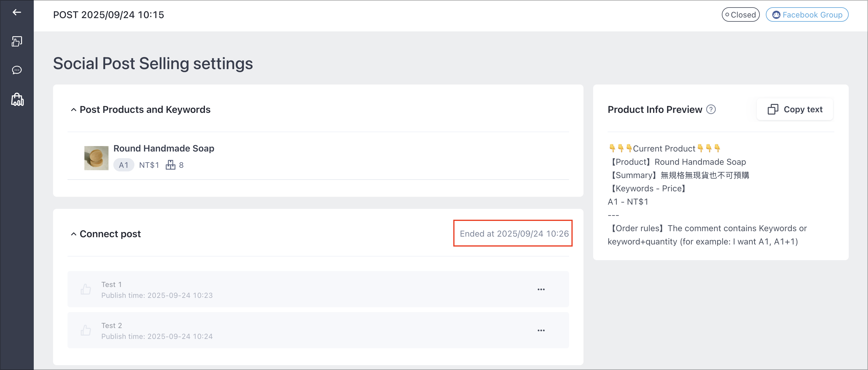Click the Current Product preview line

[665, 148]
